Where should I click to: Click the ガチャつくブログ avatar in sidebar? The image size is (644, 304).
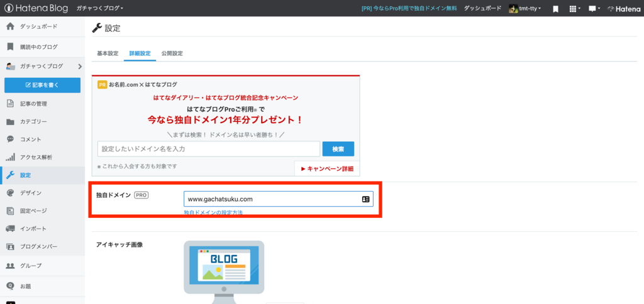(x=11, y=66)
